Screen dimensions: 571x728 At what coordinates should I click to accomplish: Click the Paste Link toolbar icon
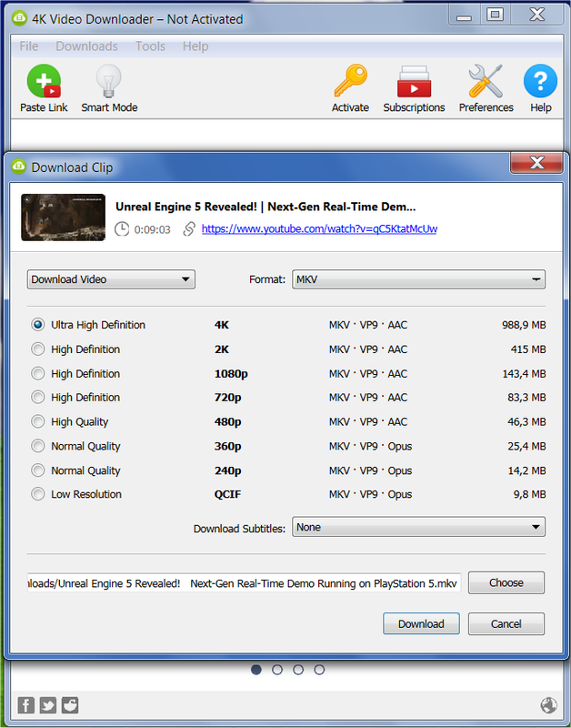[x=44, y=81]
